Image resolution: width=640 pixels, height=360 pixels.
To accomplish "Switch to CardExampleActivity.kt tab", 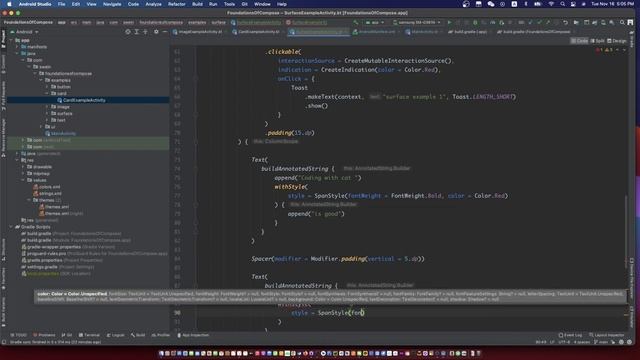I will pyautogui.click(x=258, y=32).
